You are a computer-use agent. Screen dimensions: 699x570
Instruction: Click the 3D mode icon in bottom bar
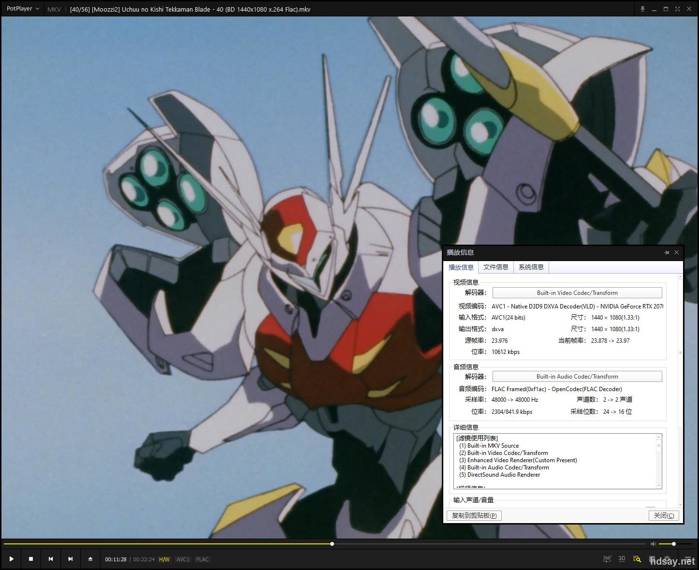(x=622, y=559)
